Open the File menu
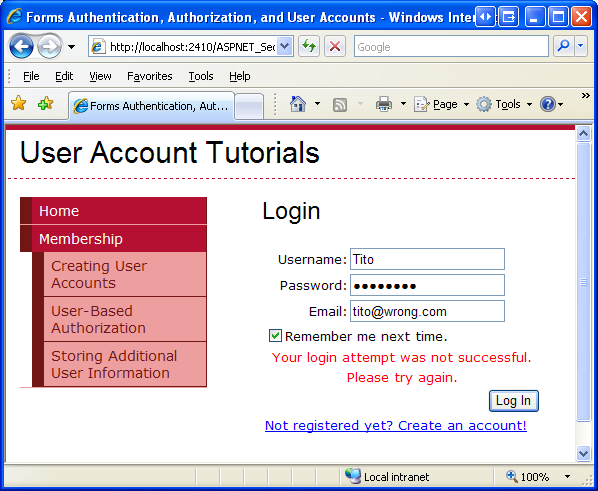Image resolution: width=598 pixels, height=491 pixels. pos(31,76)
